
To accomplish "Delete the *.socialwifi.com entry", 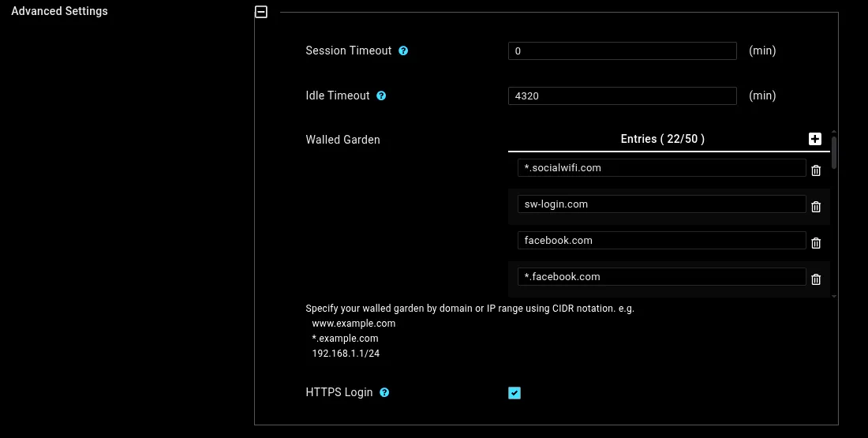I will click(816, 170).
